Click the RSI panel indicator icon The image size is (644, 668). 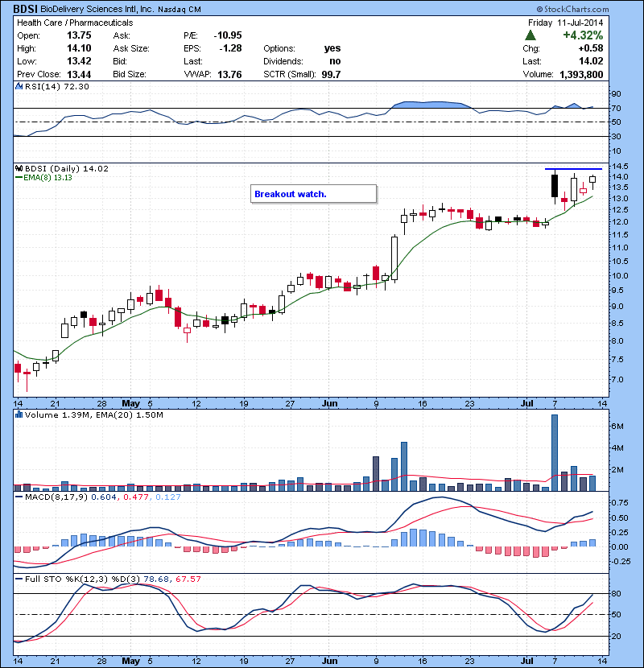click(x=19, y=86)
